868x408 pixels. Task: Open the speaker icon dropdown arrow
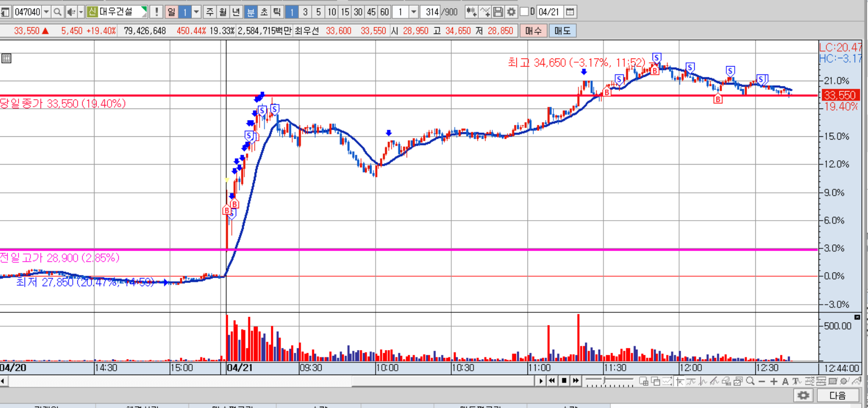click(x=81, y=12)
